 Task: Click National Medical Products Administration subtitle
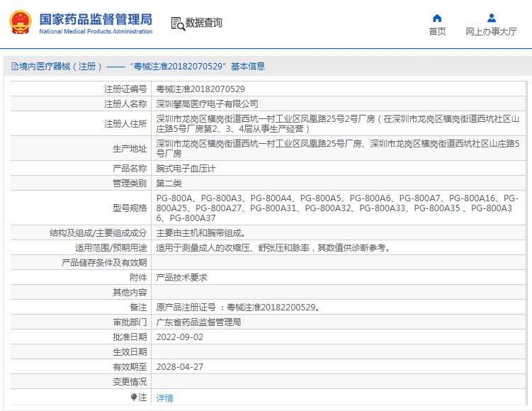[96, 32]
